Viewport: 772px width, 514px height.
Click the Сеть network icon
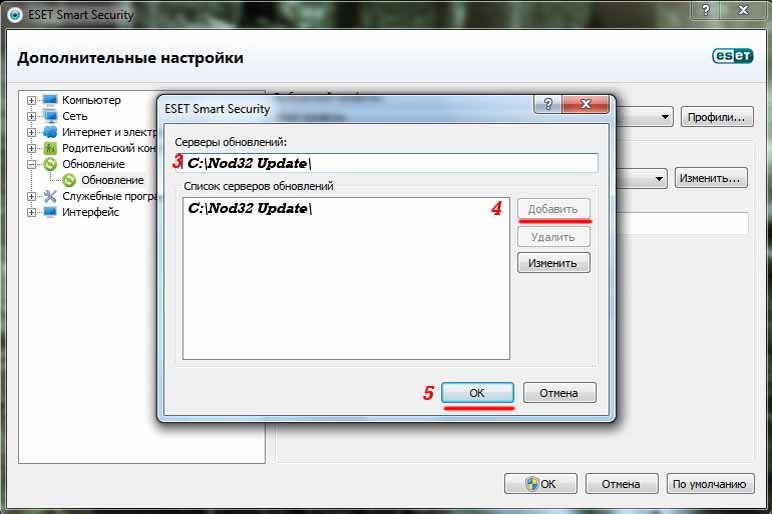click(50, 116)
